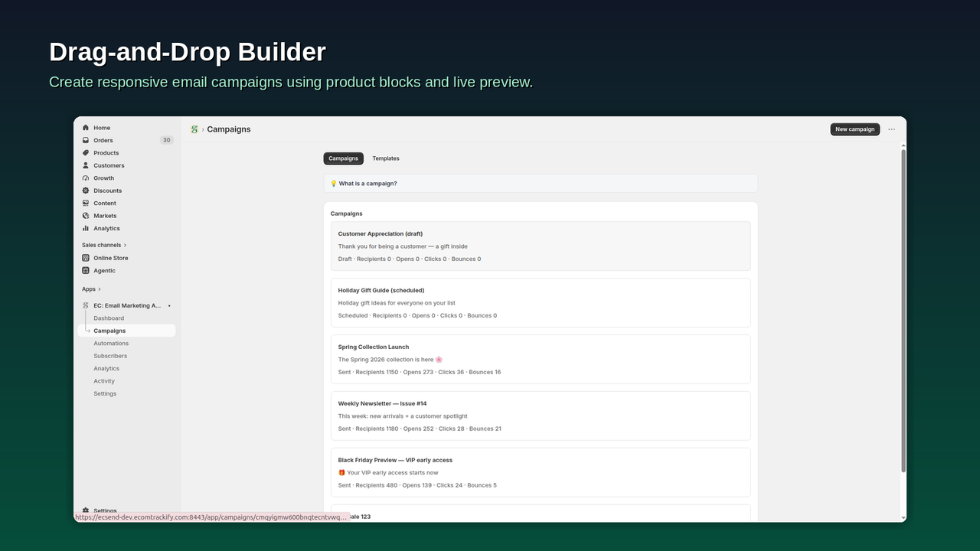
Task: Click the Customers person icon
Action: click(86, 165)
